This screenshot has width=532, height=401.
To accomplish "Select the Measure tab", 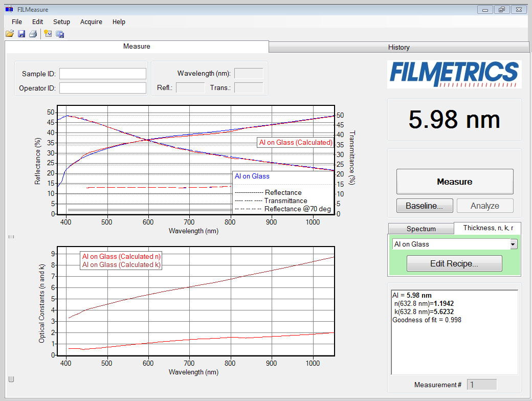I will [137, 47].
